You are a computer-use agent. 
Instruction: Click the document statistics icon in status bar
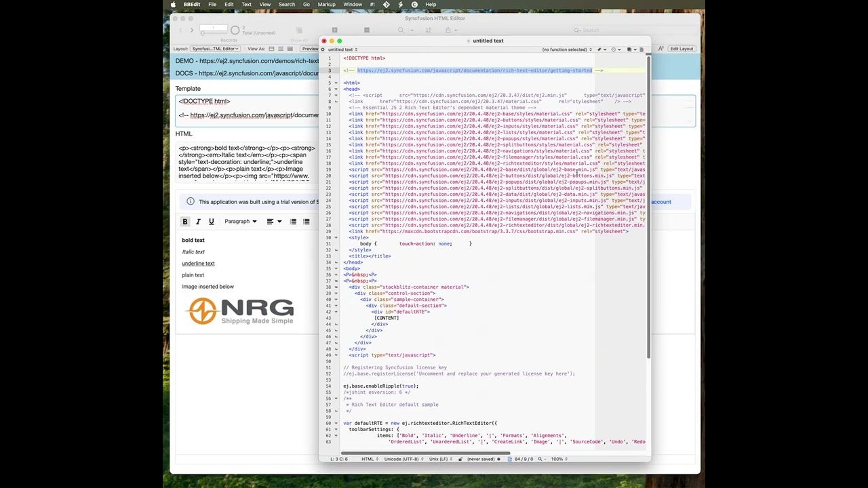(510, 459)
